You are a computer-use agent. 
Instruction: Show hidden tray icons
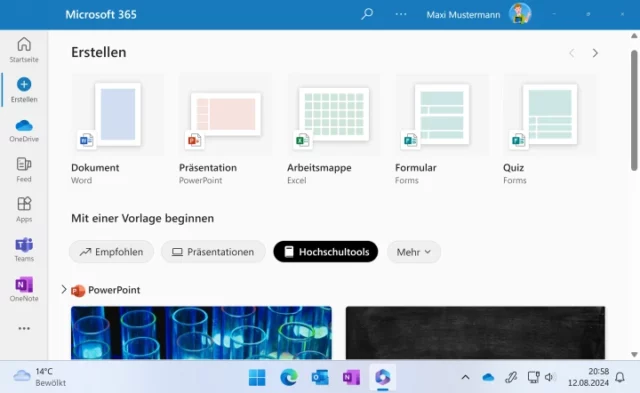tap(465, 377)
